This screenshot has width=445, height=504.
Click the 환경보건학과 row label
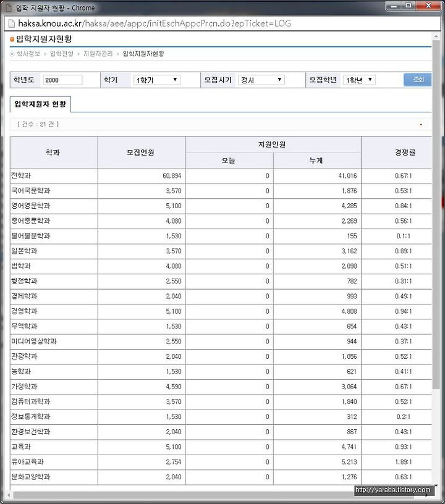tap(31, 432)
